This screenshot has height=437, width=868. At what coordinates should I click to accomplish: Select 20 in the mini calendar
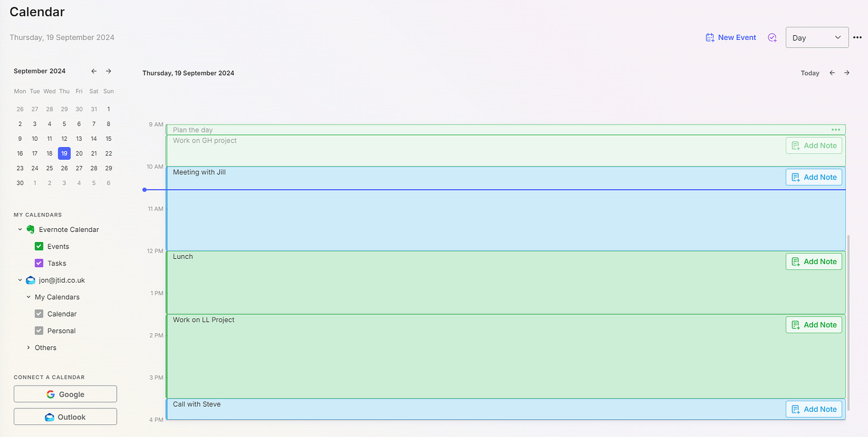79,153
